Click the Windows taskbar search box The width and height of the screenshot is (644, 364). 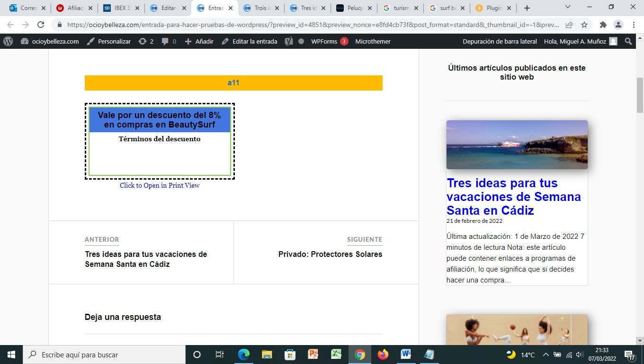coord(104,355)
